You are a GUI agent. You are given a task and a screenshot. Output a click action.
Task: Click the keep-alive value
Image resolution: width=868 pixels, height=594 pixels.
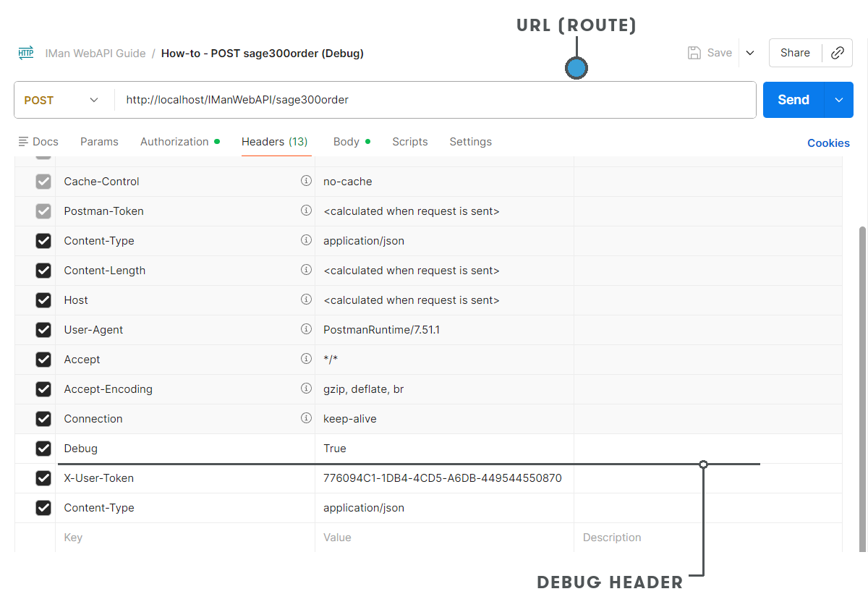[350, 419]
